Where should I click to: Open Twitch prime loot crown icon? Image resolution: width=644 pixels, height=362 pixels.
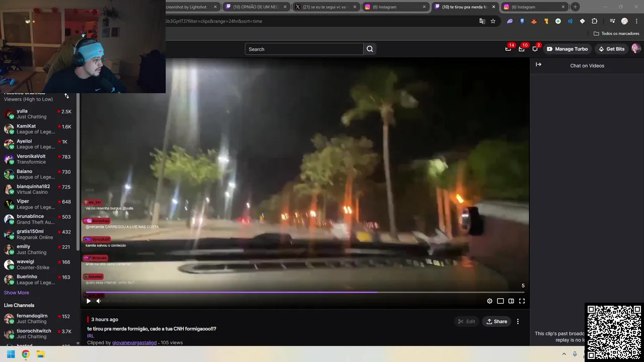pyautogui.click(x=508, y=49)
